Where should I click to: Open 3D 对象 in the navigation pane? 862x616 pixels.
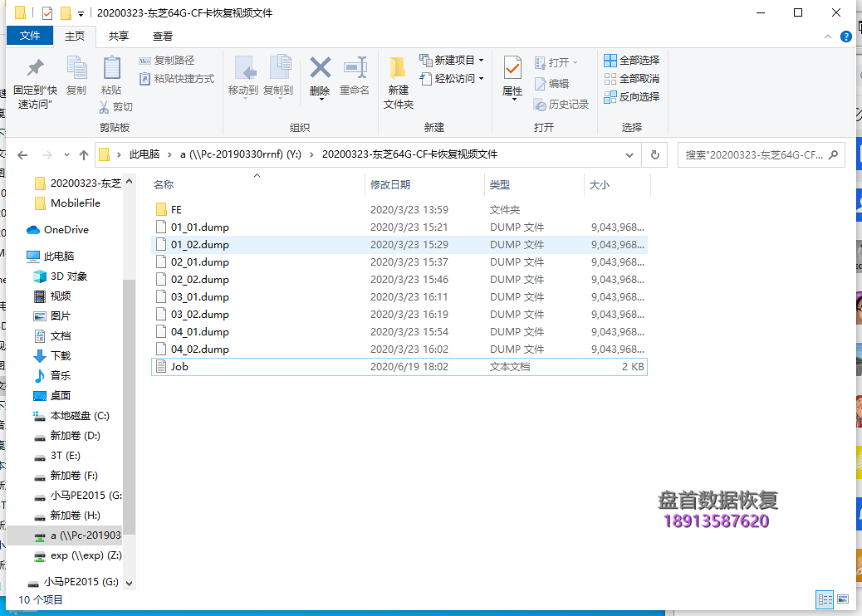coord(61,276)
